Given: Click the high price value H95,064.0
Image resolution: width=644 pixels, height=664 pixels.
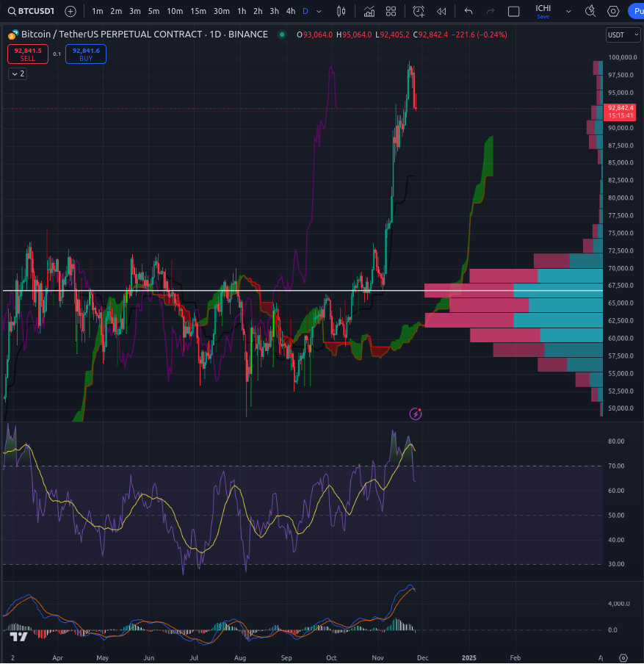Looking at the screenshot, I should coord(354,35).
